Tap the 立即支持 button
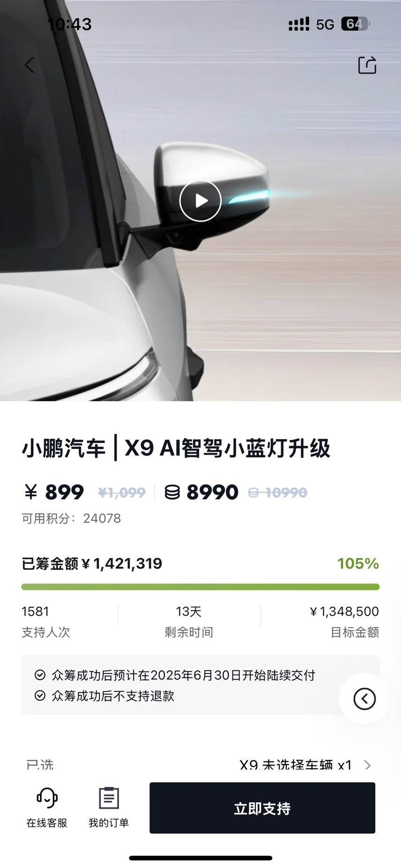The width and height of the screenshot is (401, 868). pyautogui.click(x=262, y=808)
